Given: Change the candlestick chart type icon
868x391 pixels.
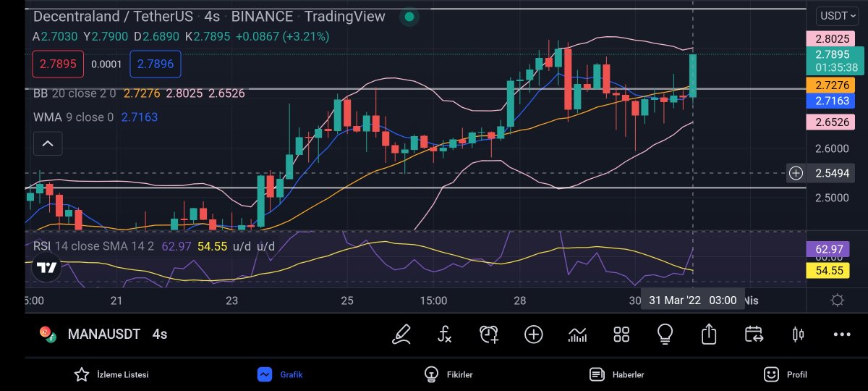Looking at the screenshot, I should coord(798,334).
